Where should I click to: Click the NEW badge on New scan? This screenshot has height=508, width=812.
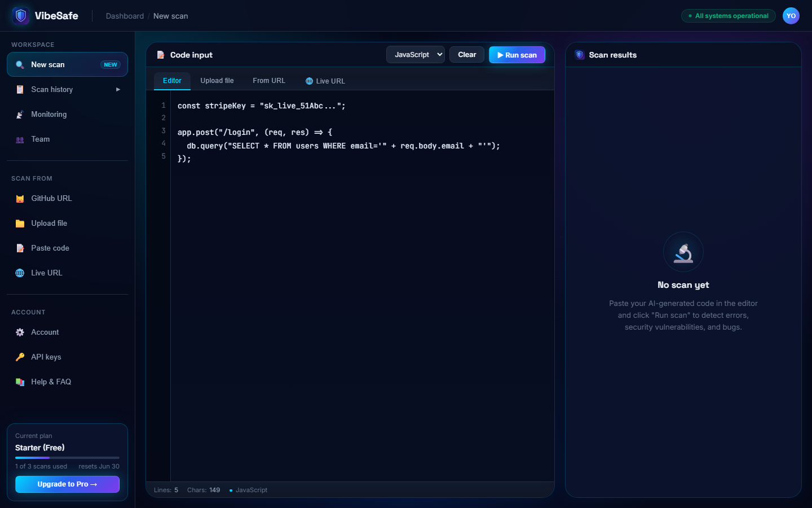tap(111, 65)
